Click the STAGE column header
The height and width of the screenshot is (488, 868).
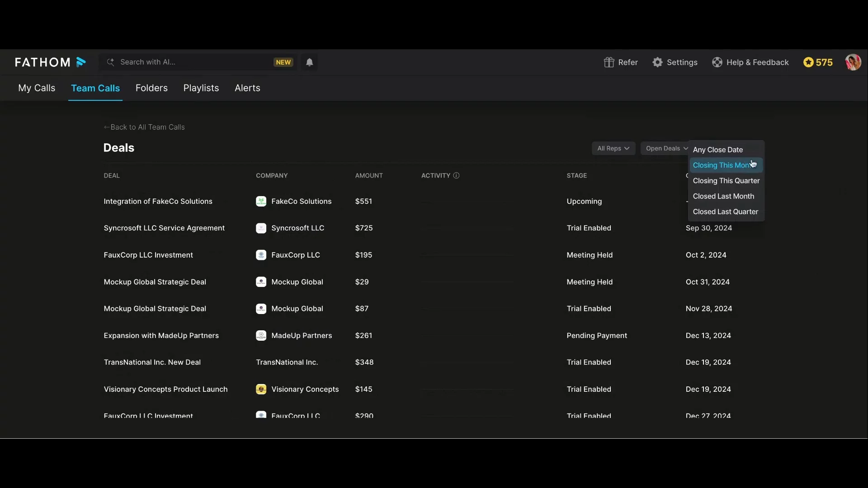click(577, 175)
